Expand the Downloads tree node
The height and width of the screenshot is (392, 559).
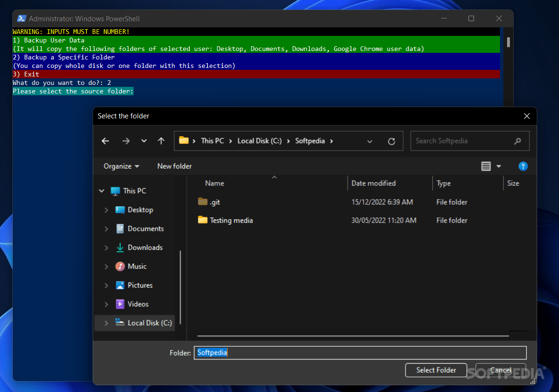pos(106,248)
